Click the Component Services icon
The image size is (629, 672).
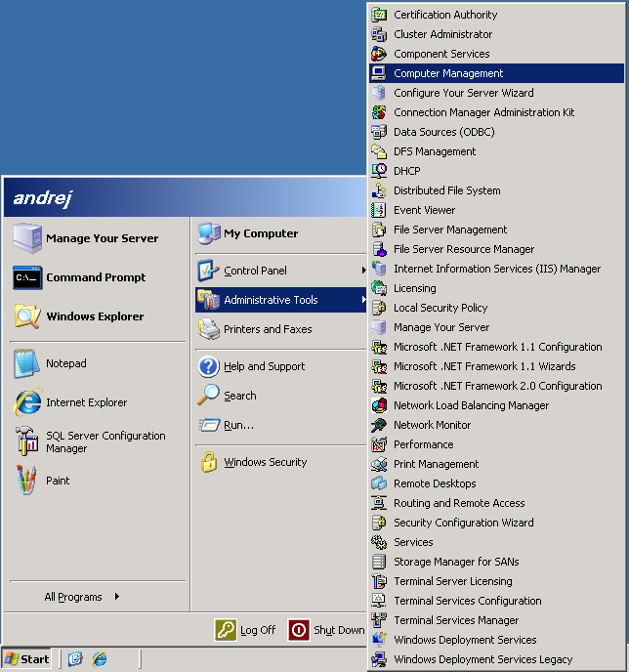click(x=379, y=54)
